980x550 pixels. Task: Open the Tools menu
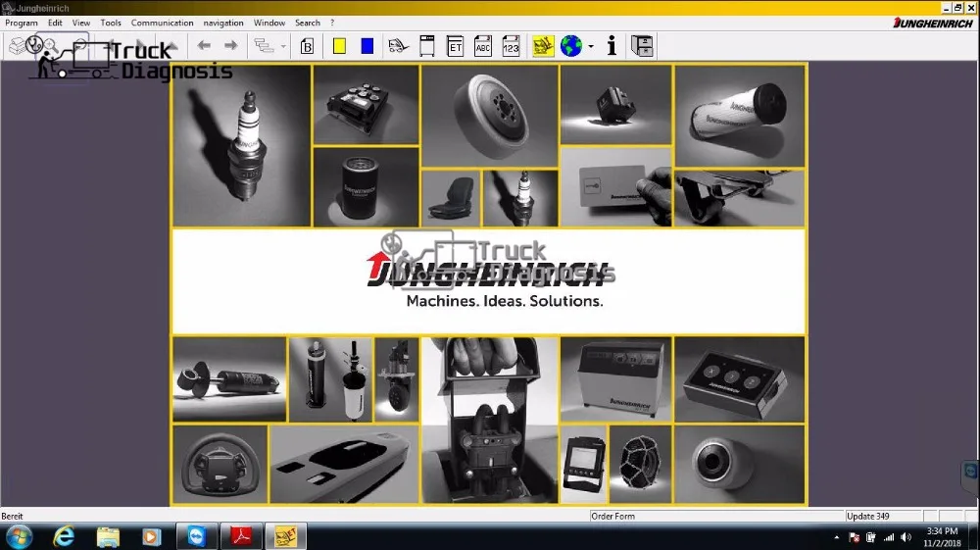click(x=111, y=23)
